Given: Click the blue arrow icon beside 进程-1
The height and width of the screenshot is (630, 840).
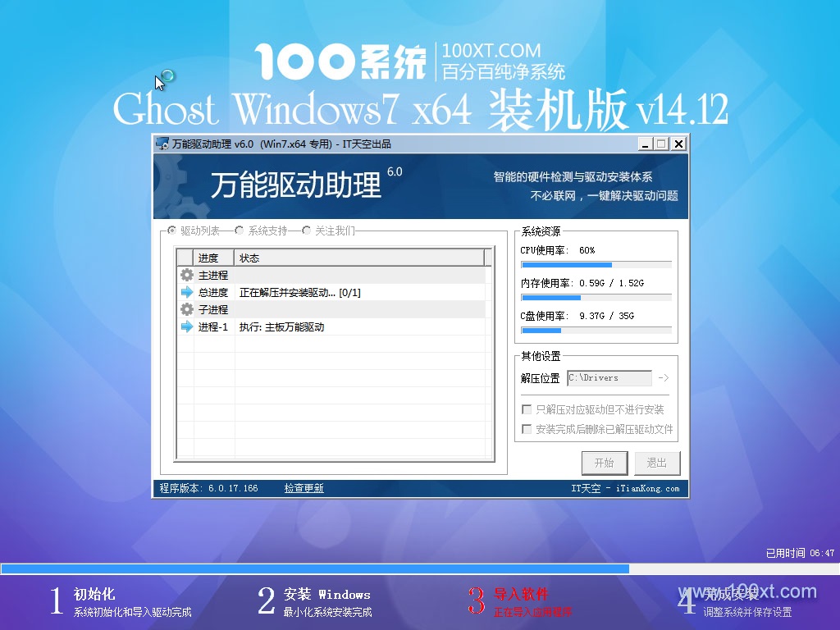Looking at the screenshot, I should [x=186, y=327].
